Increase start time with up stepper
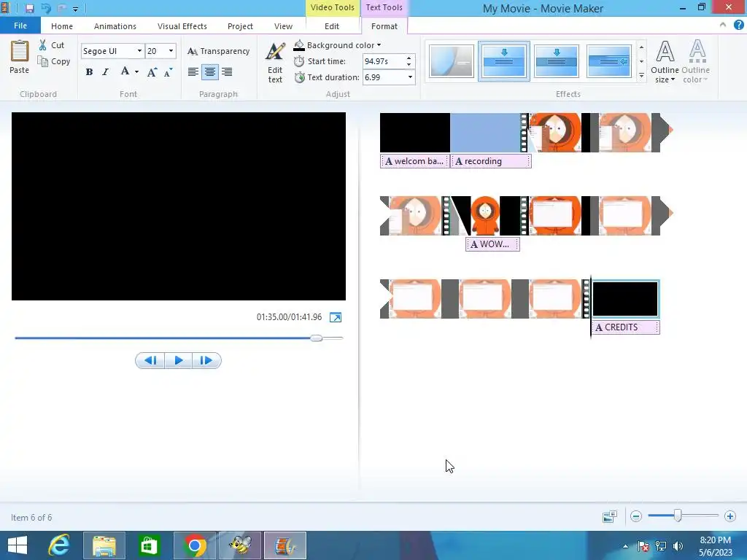This screenshot has height=560, width=747. [x=409, y=58]
